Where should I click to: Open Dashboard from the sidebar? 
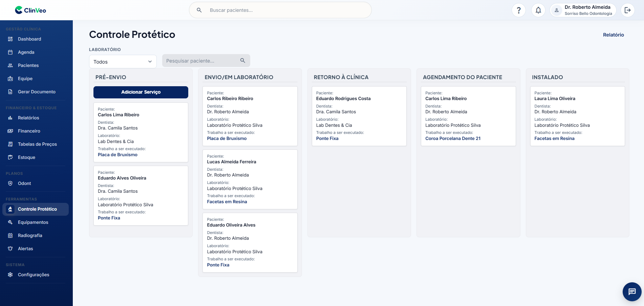pos(36,39)
